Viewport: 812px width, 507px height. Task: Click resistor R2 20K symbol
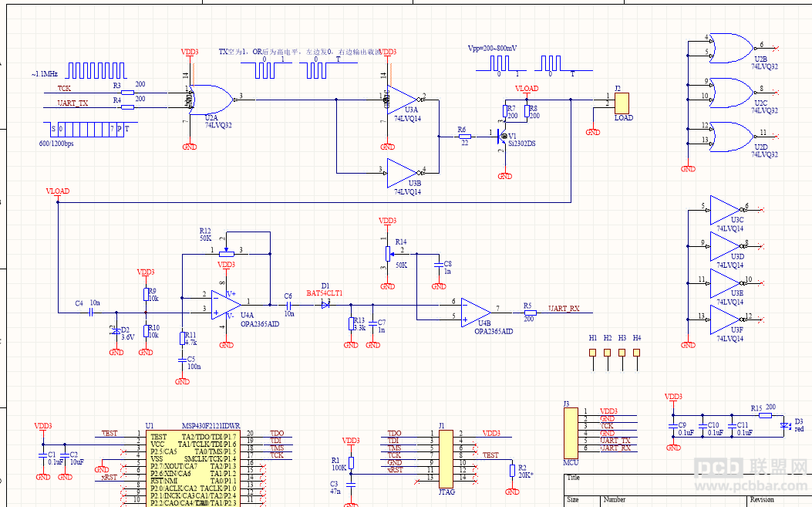point(512,471)
